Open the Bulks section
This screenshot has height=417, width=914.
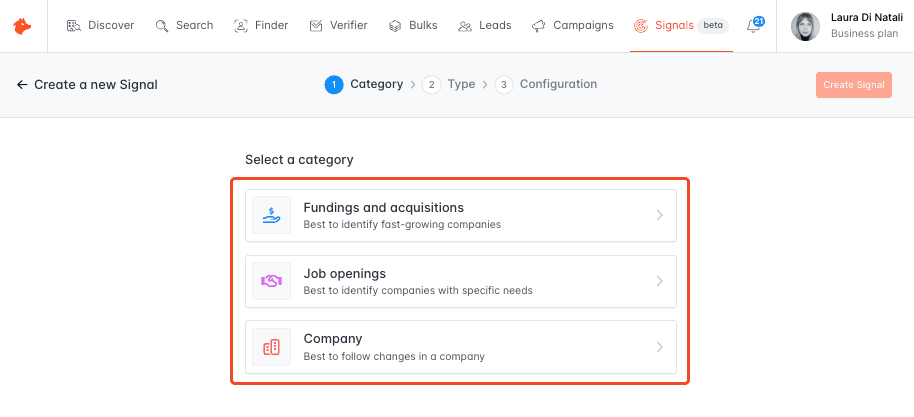point(413,26)
